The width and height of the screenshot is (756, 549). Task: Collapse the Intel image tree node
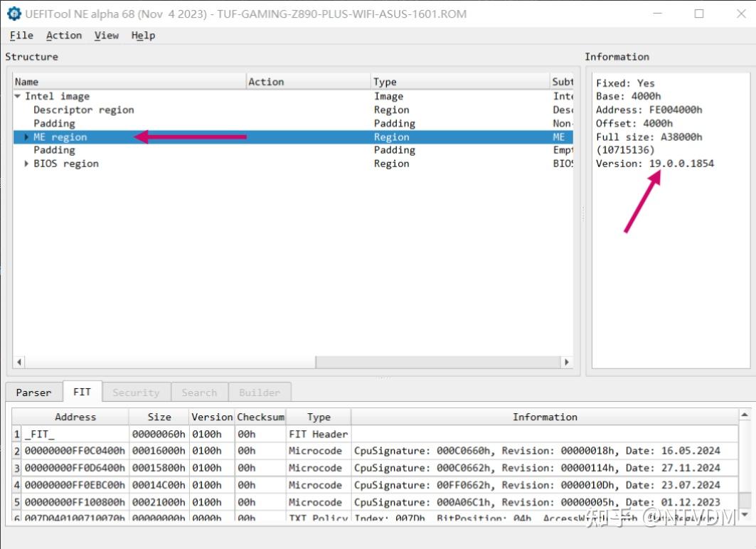pos(18,97)
